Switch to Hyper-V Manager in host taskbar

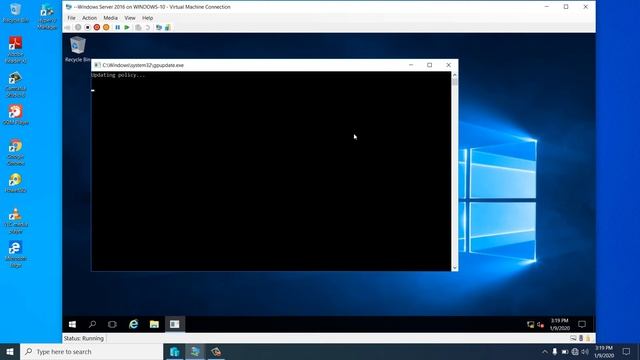point(174,351)
